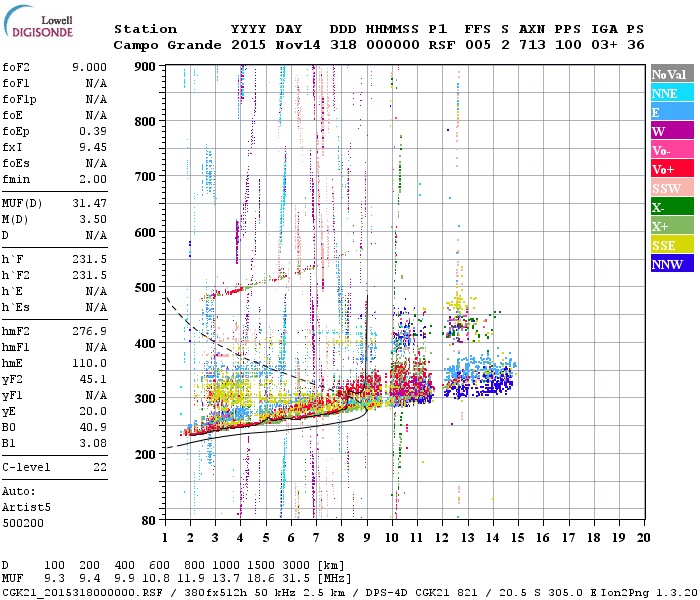Click the C-level value 22

100,467
